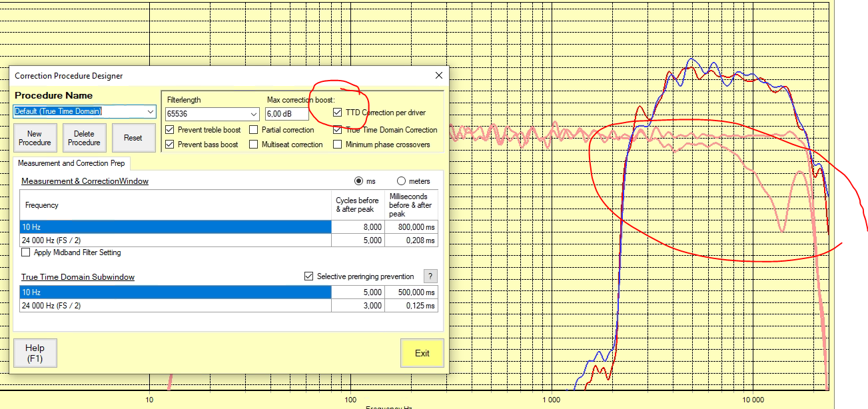
Task: Enable Multiseat correction checkbox
Action: point(254,145)
